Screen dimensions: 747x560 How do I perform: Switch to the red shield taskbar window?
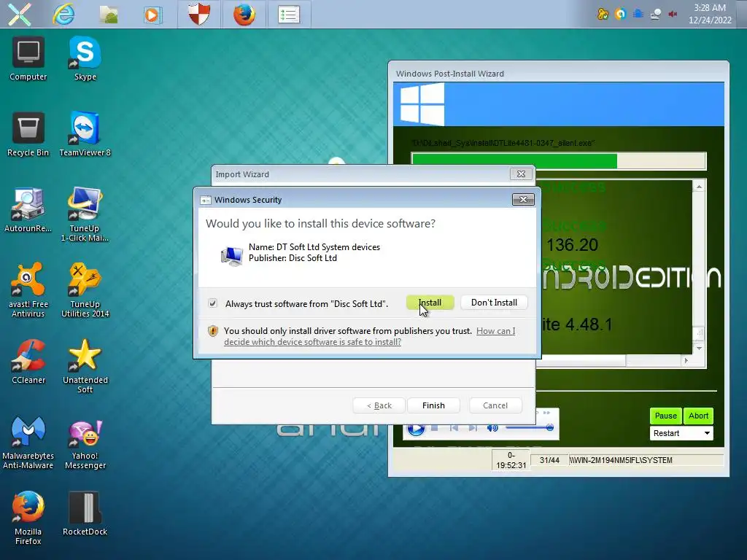(x=199, y=15)
